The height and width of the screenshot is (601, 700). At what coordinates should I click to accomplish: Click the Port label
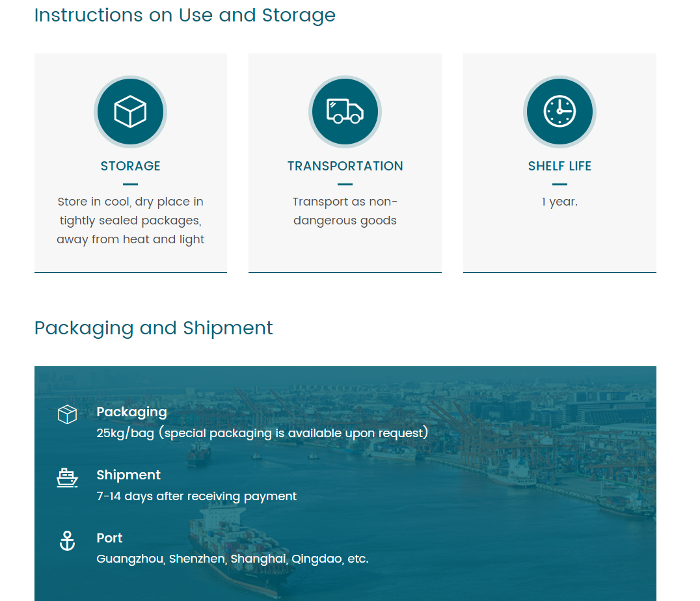click(109, 538)
